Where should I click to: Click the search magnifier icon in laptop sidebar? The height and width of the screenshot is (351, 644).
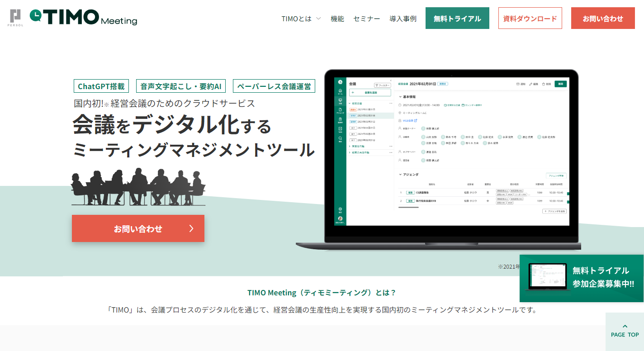pos(340,139)
